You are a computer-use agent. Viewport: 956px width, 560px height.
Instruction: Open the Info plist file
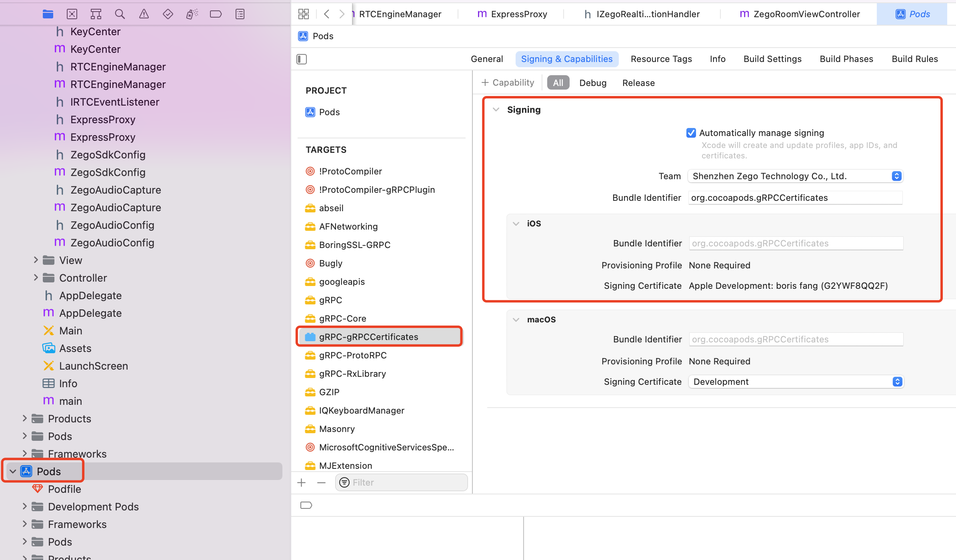click(68, 384)
